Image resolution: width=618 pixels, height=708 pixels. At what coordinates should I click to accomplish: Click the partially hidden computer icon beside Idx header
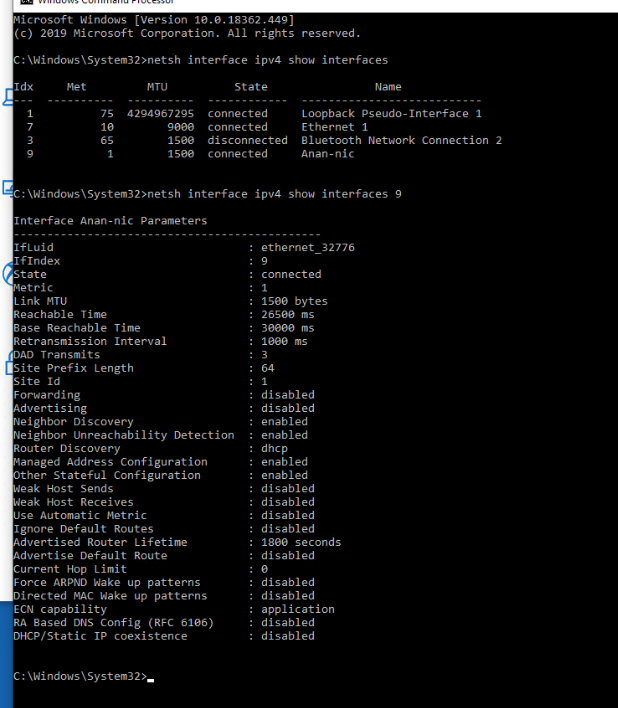pyautogui.click(x=8, y=97)
